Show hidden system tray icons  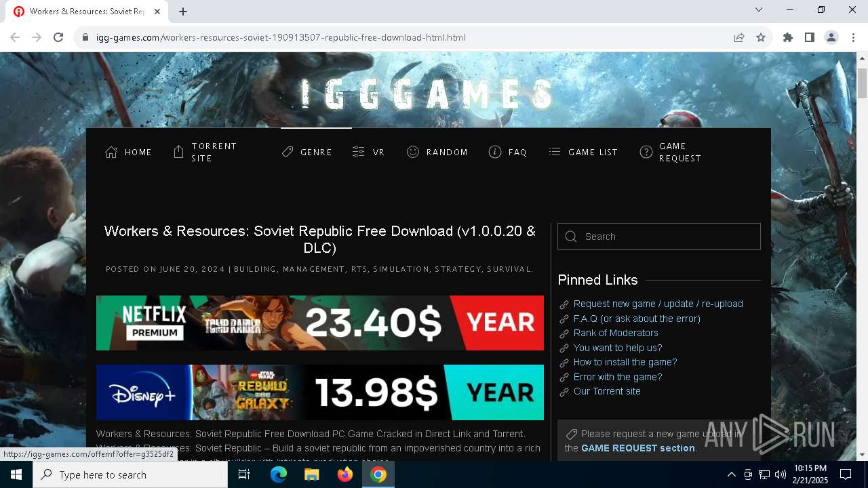click(x=731, y=474)
